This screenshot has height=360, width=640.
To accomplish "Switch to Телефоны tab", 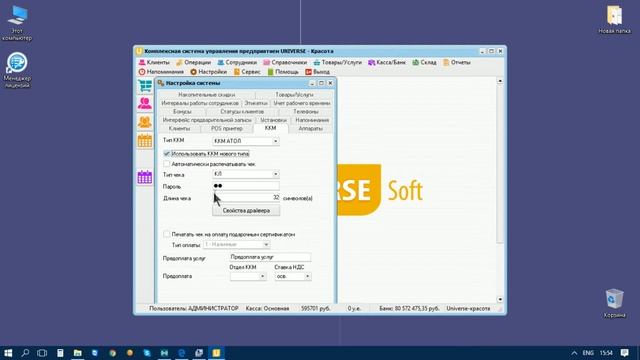I will (x=305, y=111).
